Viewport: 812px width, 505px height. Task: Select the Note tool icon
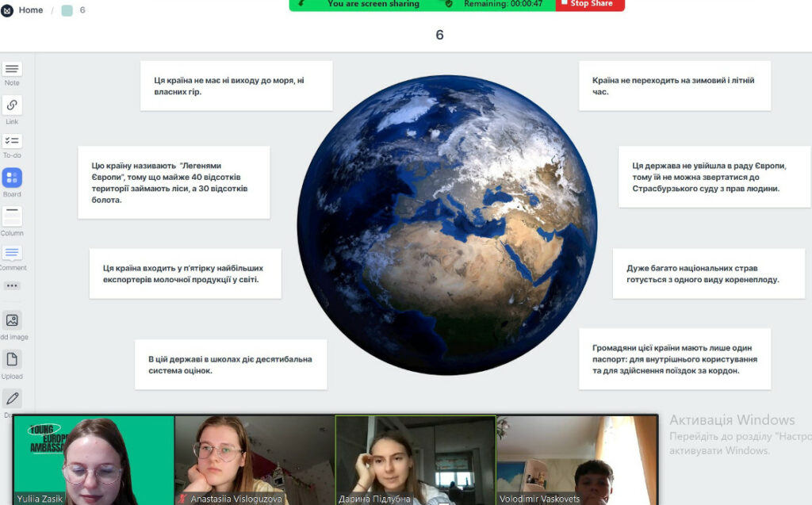pyautogui.click(x=11, y=69)
